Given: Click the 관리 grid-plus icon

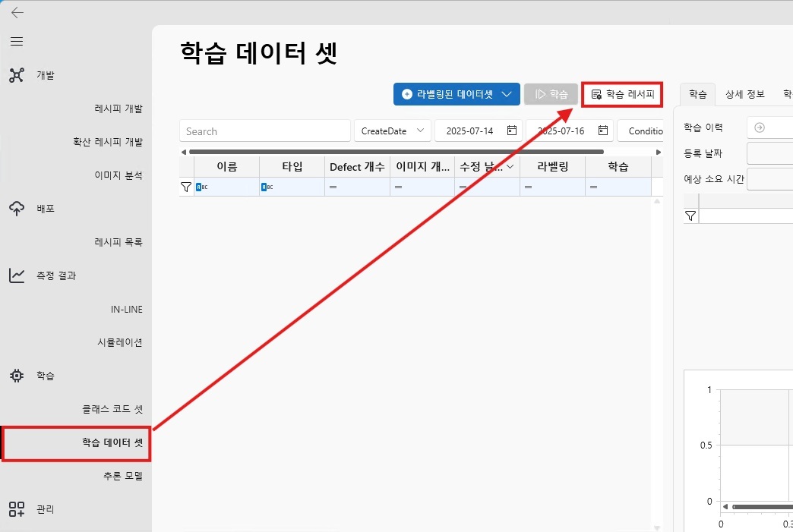Looking at the screenshot, I should [x=17, y=509].
